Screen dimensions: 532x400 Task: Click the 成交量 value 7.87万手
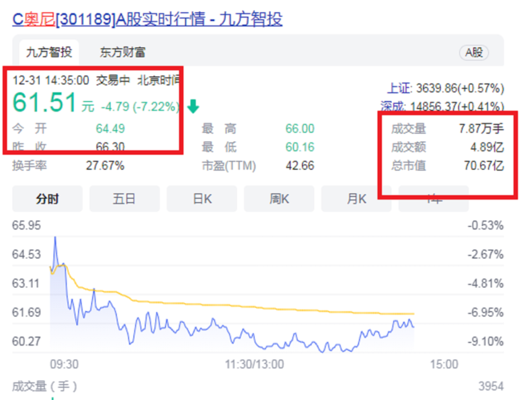[481, 129]
